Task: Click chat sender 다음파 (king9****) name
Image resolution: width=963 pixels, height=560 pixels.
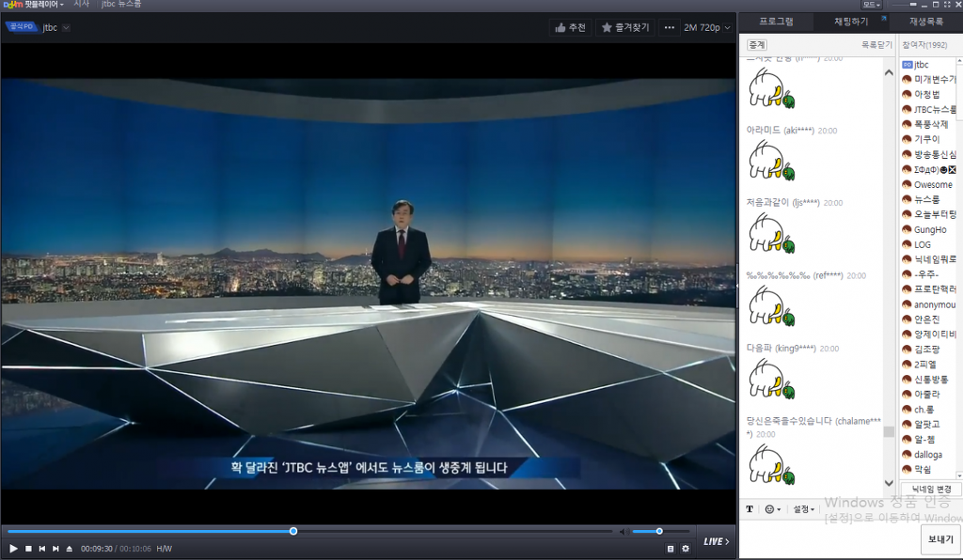Action: pos(781,348)
